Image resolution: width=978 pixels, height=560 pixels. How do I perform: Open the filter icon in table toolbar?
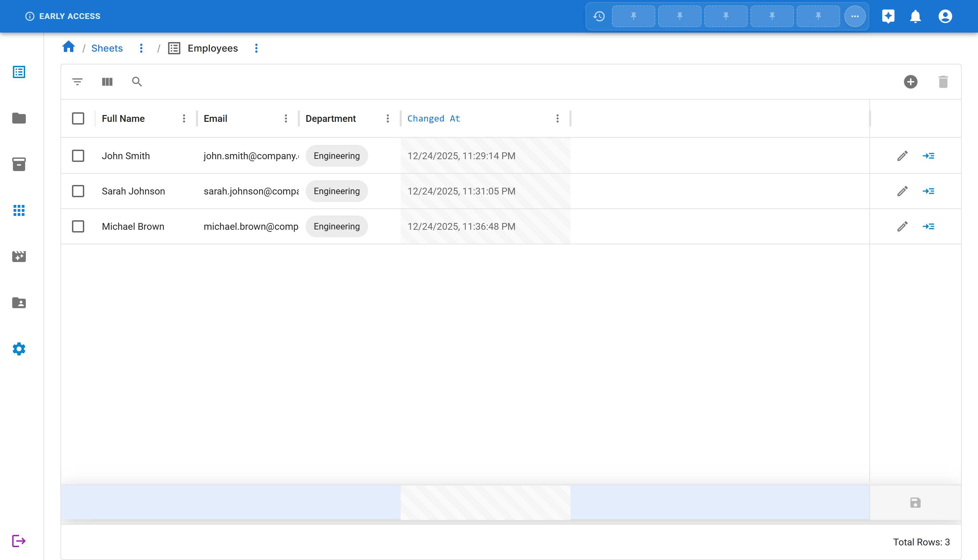pyautogui.click(x=77, y=81)
